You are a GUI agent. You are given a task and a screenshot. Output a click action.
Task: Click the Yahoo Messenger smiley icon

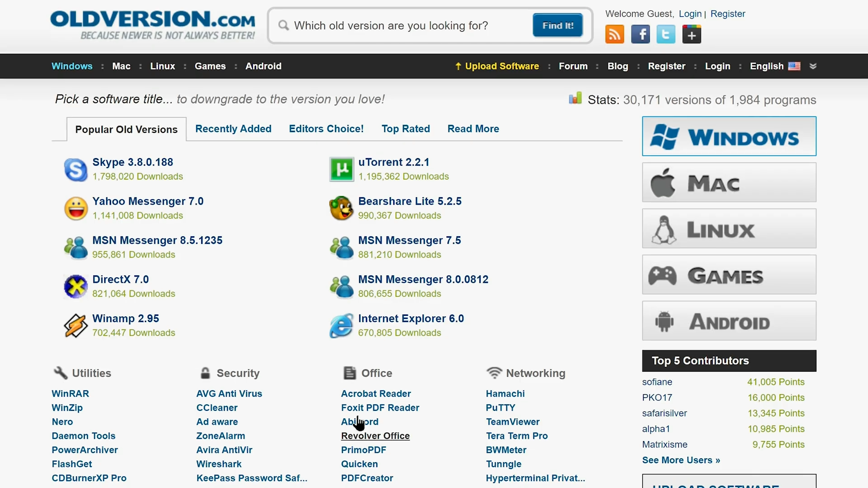[x=75, y=208]
